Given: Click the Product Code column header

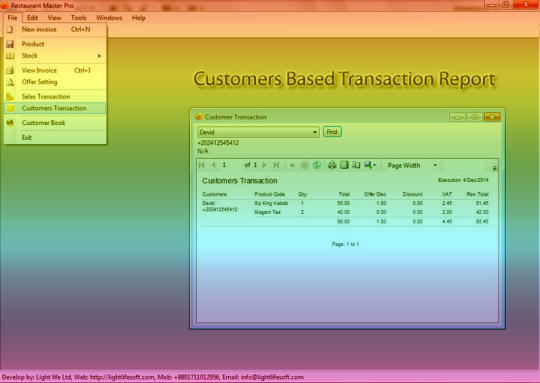Looking at the screenshot, I should (269, 194).
